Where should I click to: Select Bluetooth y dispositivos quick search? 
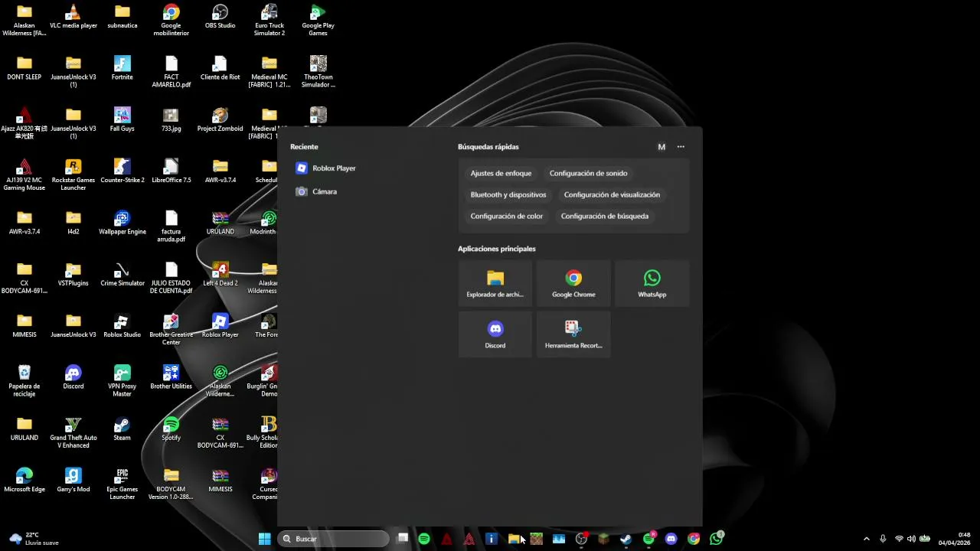coord(508,195)
